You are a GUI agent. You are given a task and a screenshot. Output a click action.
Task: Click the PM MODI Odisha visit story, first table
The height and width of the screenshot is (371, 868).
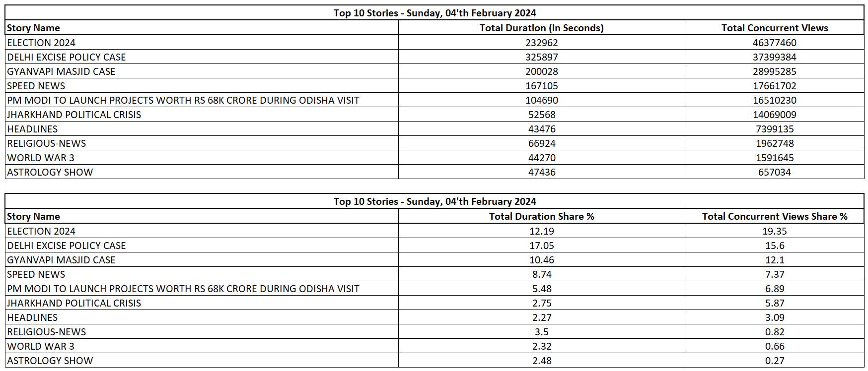(183, 100)
